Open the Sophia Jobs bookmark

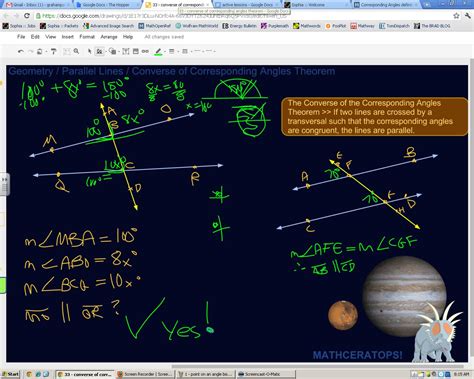[19, 26]
